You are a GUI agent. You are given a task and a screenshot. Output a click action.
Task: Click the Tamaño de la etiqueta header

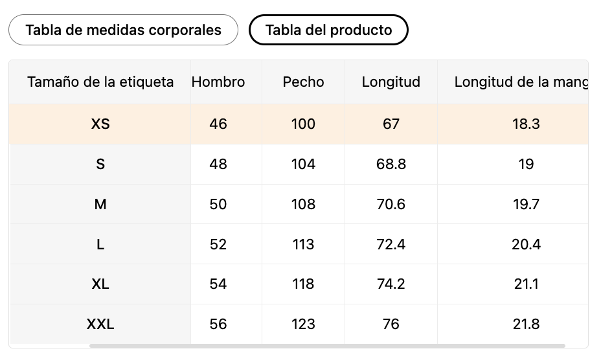tap(100, 82)
